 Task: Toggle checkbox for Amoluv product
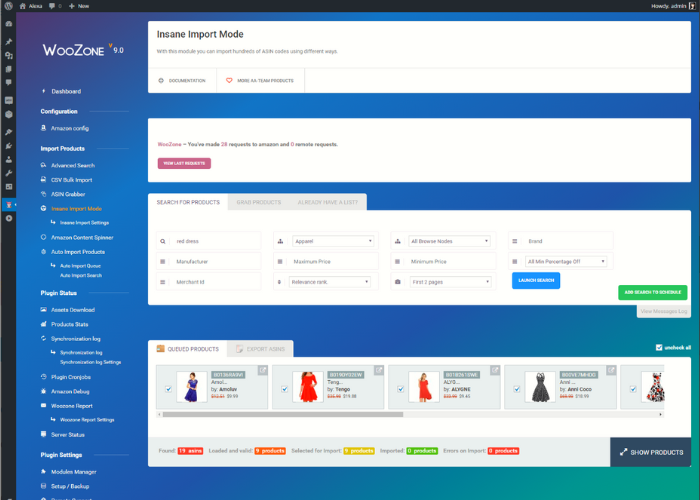pyautogui.click(x=168, y=389)
